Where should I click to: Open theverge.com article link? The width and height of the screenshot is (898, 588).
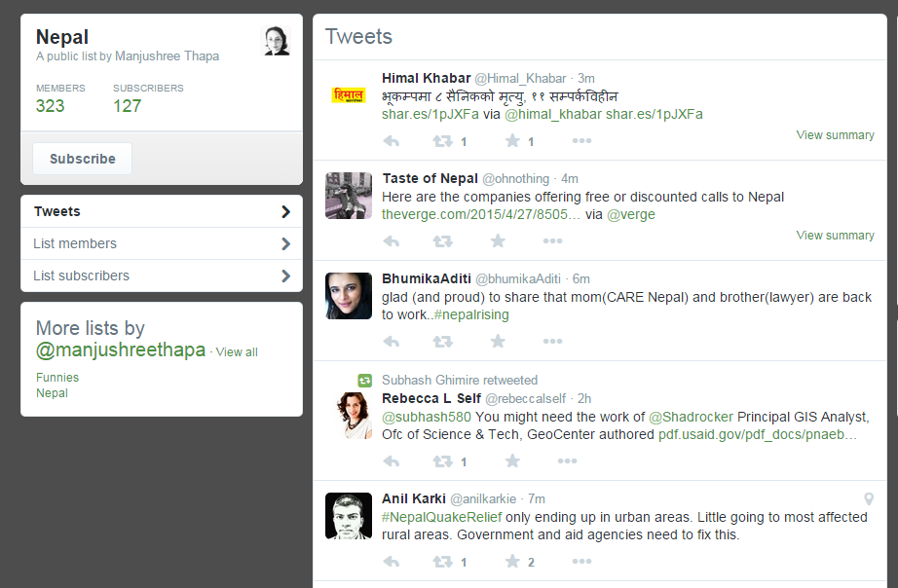pos(481,215)
